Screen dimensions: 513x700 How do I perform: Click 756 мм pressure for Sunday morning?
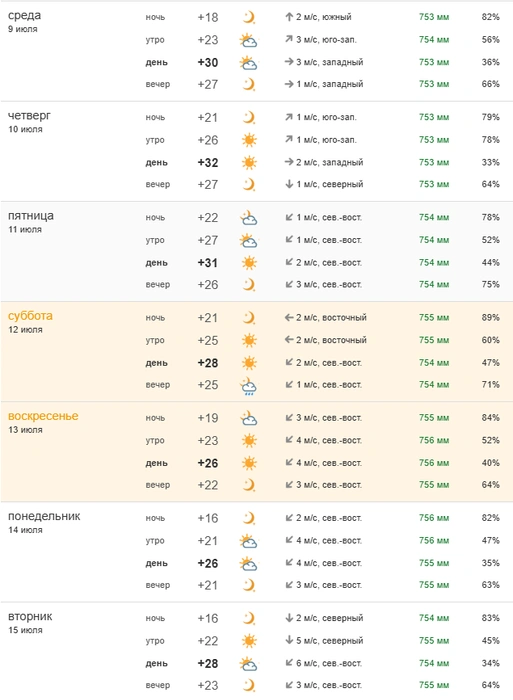pyautogui.click(x=434, y=440)
